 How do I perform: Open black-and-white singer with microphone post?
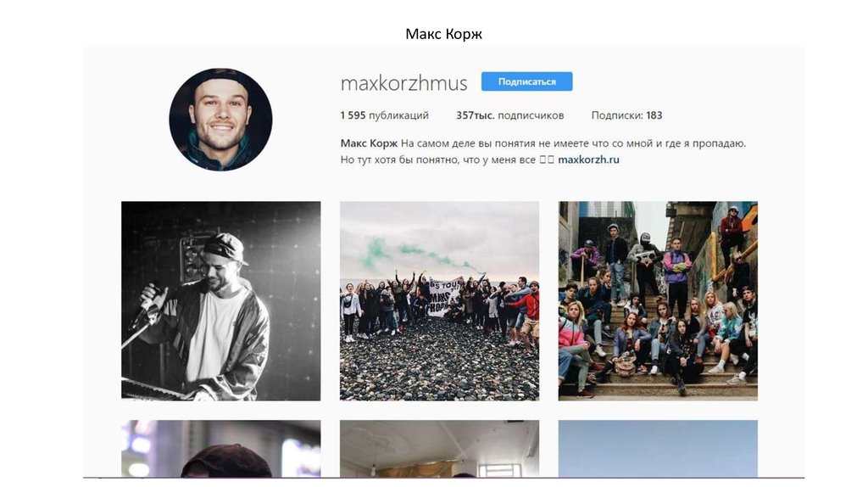pyautogui.click(x=221, y=301)
